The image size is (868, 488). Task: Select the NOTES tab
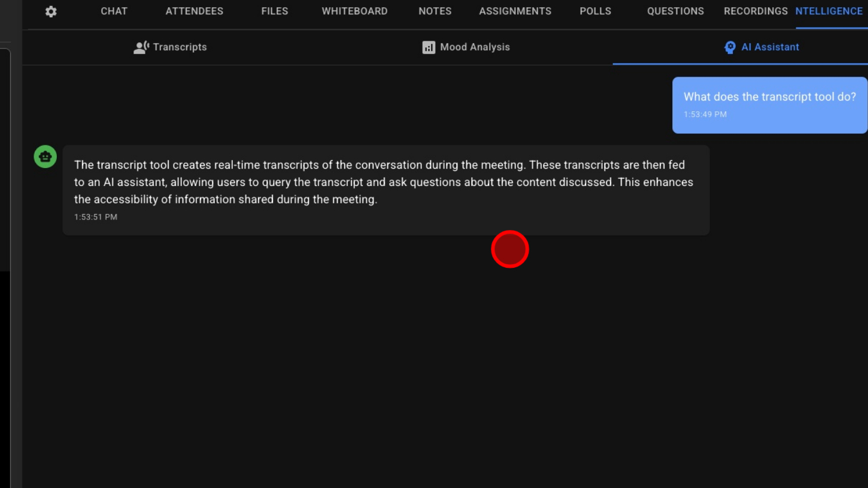tap(435, 11)
